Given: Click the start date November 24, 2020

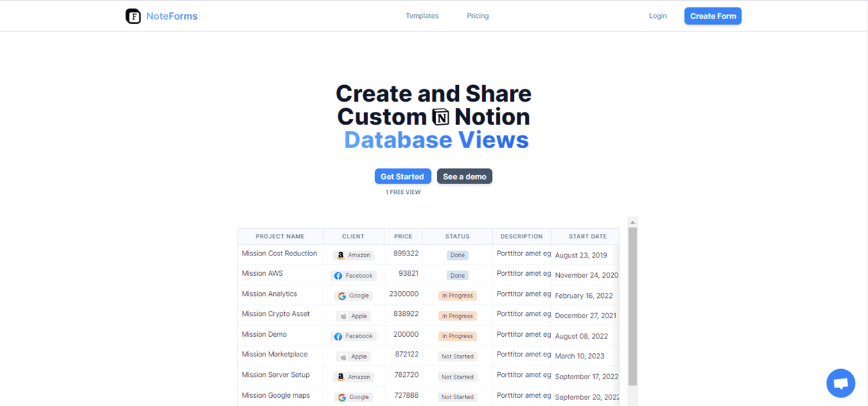Looking at the screenshot, I should click(587, 276).
